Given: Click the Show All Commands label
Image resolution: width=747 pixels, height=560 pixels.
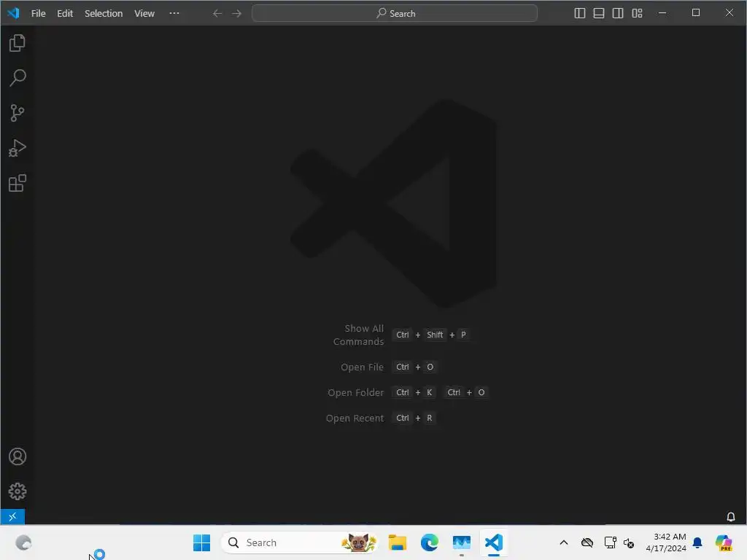Looking at the screenshot, I should point(358,335).
